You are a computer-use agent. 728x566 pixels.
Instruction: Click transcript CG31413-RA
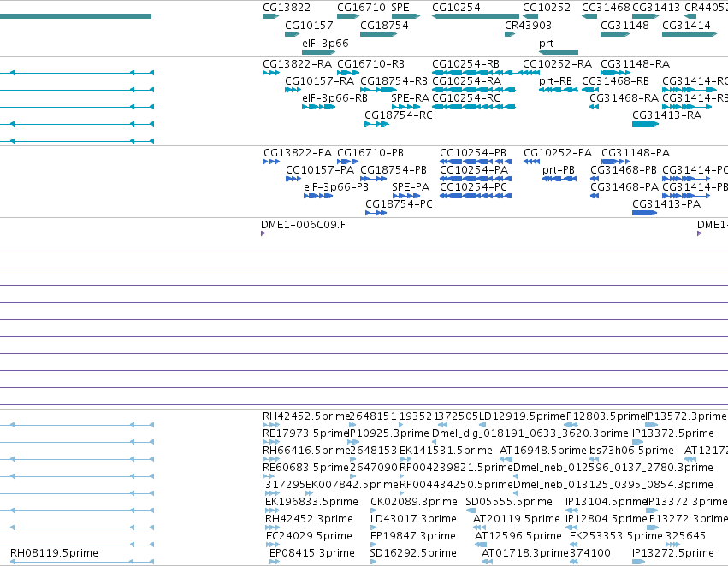click(x=645, y=124)
